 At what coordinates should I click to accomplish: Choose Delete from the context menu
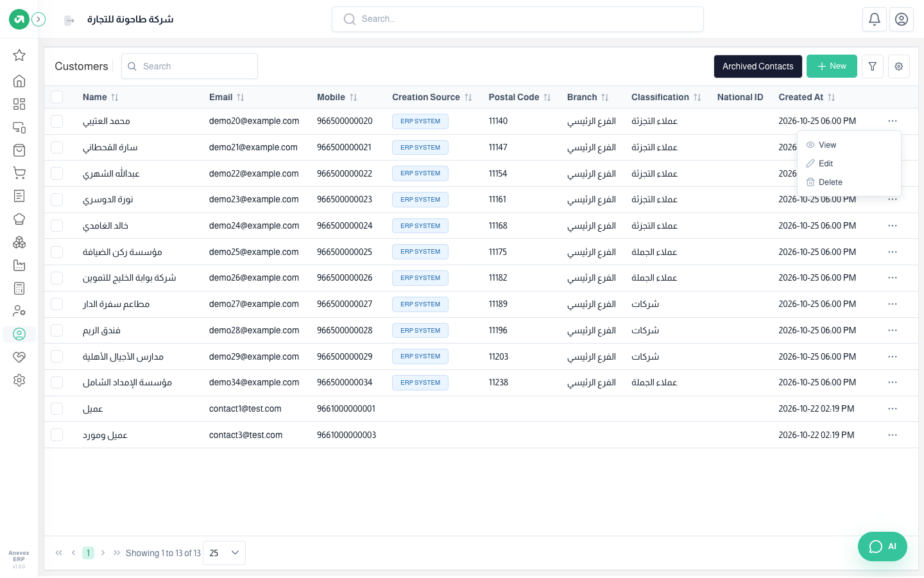pos(849,182)
